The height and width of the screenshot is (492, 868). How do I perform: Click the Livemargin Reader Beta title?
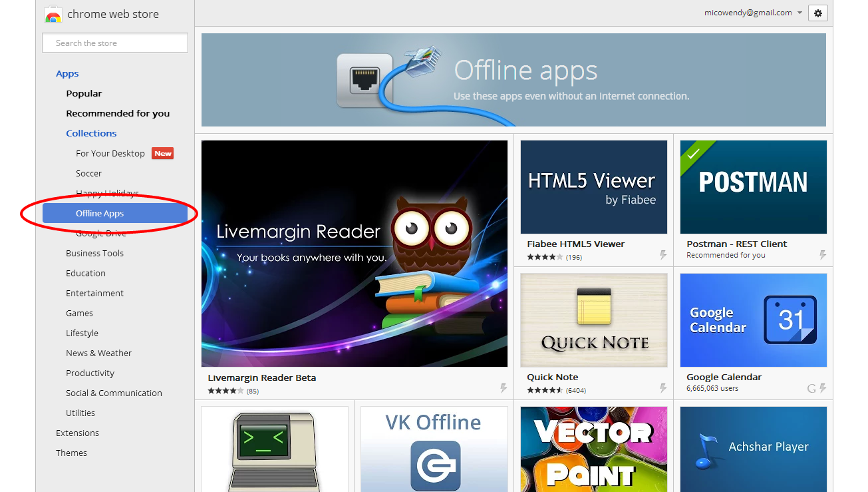coord(262,377)
